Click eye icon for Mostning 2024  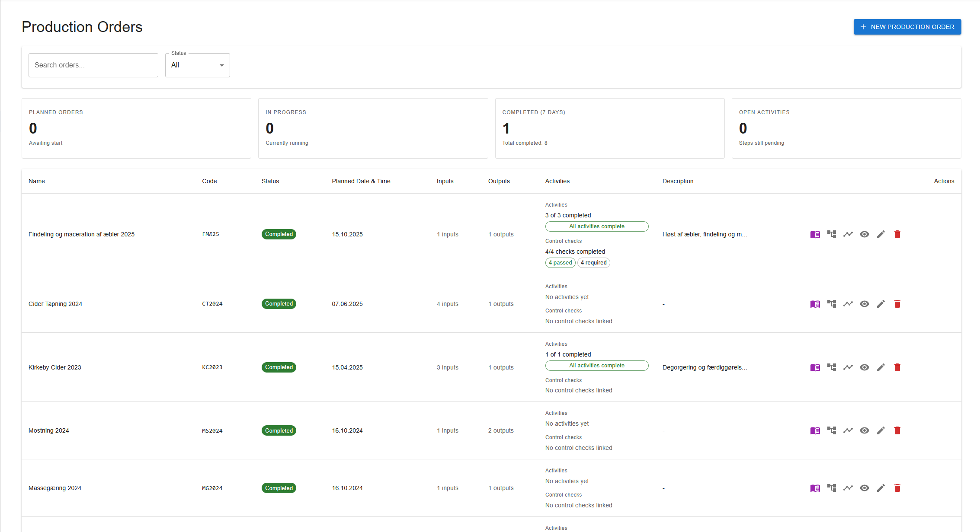(x=864, y=430)
